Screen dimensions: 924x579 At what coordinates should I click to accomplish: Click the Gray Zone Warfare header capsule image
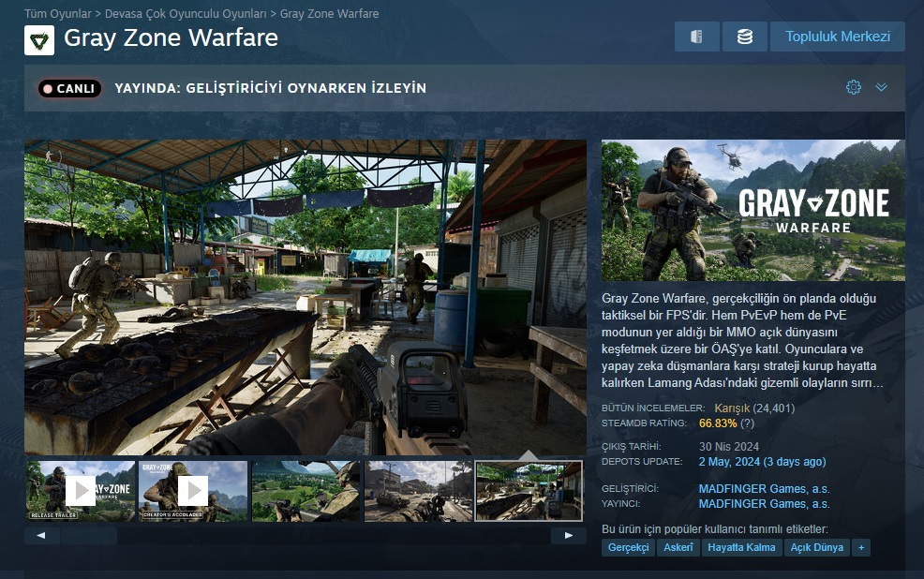[x=753, y=210]
